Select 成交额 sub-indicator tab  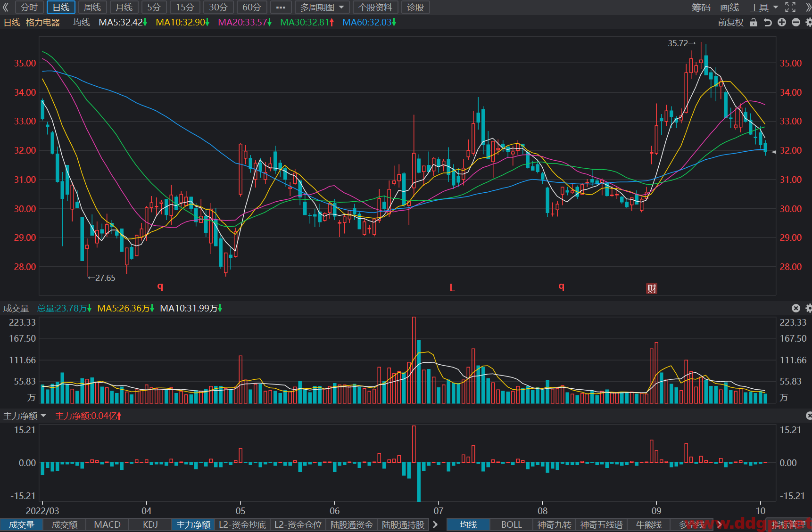65,524
